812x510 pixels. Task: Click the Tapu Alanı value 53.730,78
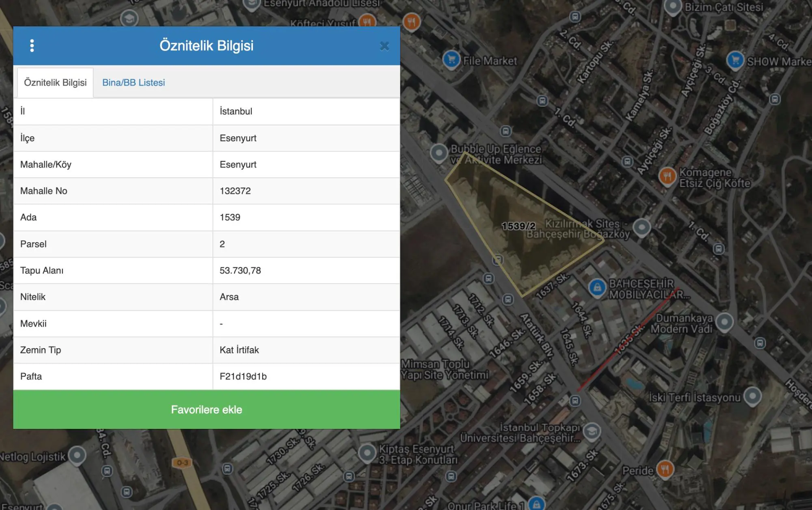[240, 271]
